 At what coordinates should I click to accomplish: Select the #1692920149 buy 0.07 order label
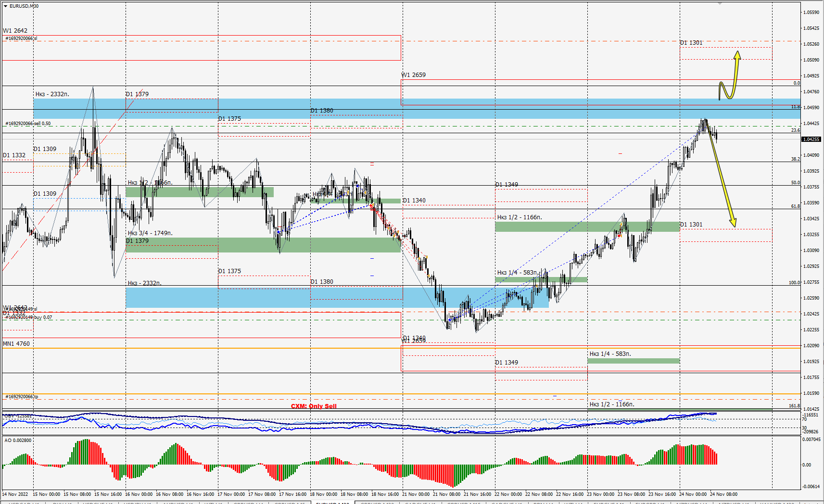point(28,317)
